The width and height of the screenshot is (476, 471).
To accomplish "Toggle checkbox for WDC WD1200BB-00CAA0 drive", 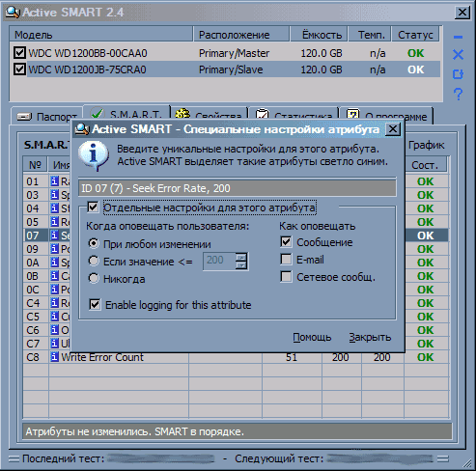I will click(19, 52).
